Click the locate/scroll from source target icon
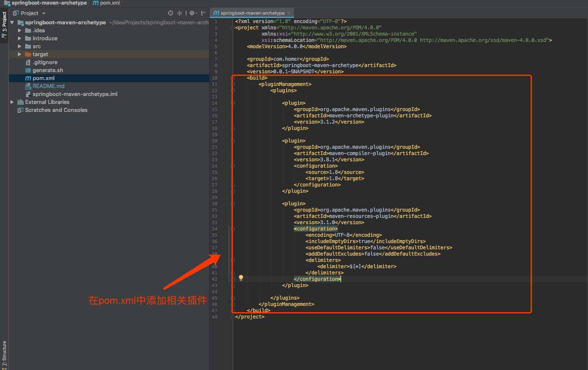588x370 pixels. tap(171, 13)
